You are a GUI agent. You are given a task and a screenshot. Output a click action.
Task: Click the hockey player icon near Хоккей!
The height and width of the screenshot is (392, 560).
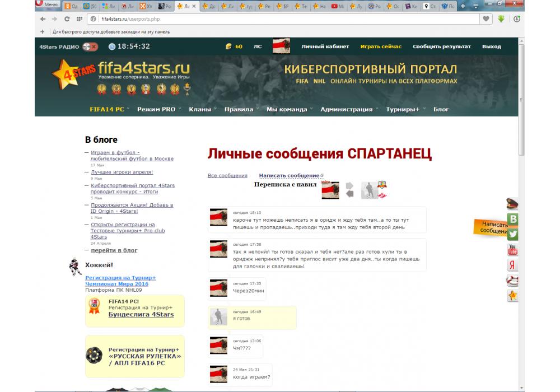[74, 267]
